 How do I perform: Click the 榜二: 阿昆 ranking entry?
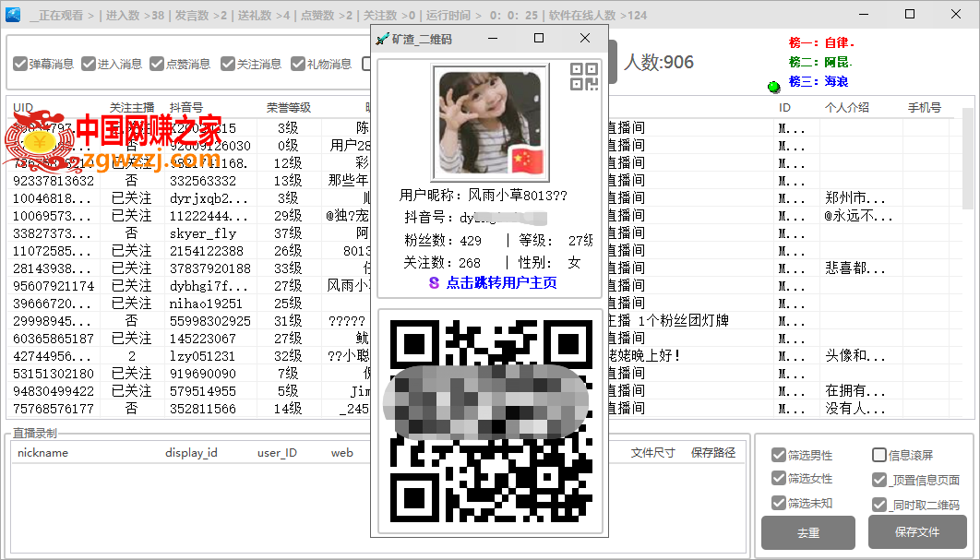coord(820,62)
